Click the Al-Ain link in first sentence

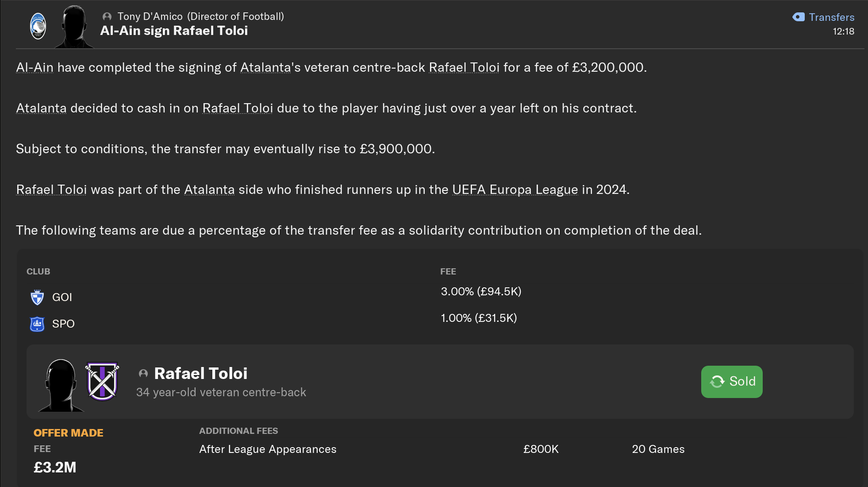(35, 67)
